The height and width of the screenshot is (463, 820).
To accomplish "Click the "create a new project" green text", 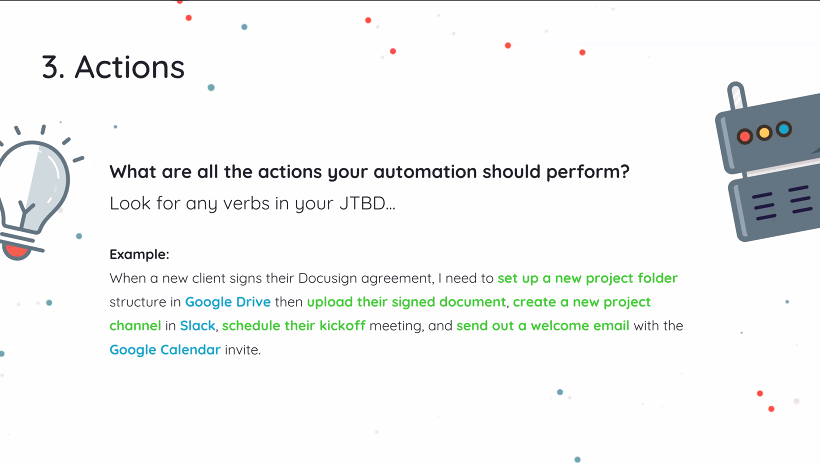I will [582, 302].
